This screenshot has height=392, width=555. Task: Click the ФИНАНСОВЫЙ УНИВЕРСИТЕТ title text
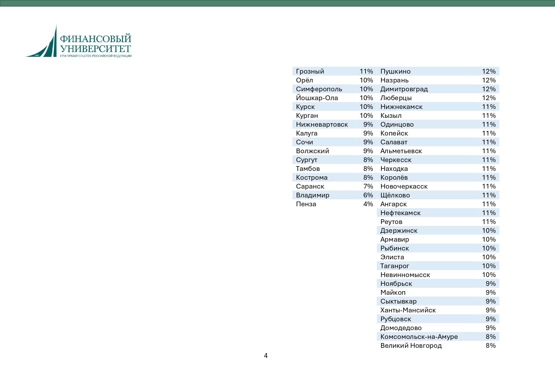coord(96,44)
